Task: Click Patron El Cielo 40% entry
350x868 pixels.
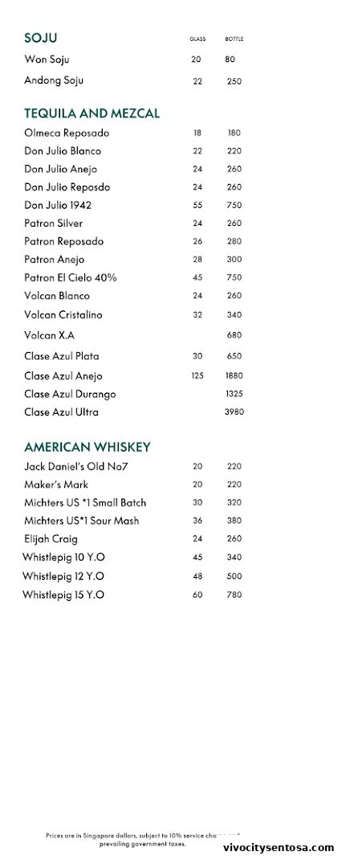Action: pyautogui.click(x=70, y=278)
